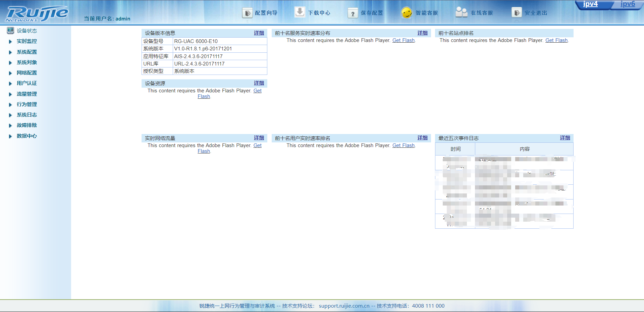Click Get Flash in 前十名服务实时速率分布 panel
Image resolution: width=644 pixels, height=312 pixels.
[x=404, y=40]
